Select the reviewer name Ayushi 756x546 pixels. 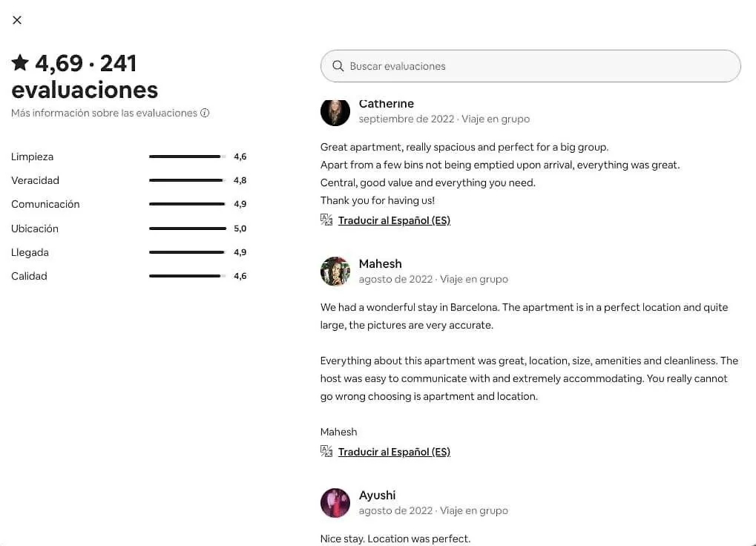[377, 495]
